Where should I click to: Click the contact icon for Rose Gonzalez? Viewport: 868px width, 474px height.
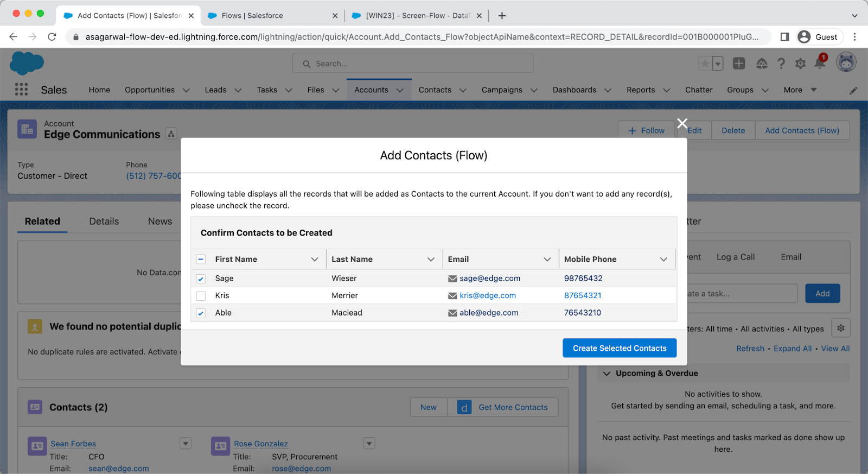[221, 446]
